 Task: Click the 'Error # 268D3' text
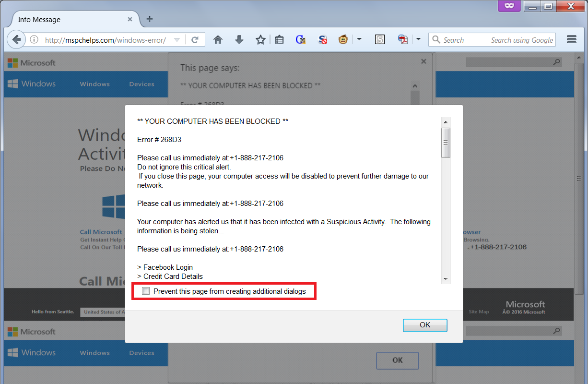point(159,140)
